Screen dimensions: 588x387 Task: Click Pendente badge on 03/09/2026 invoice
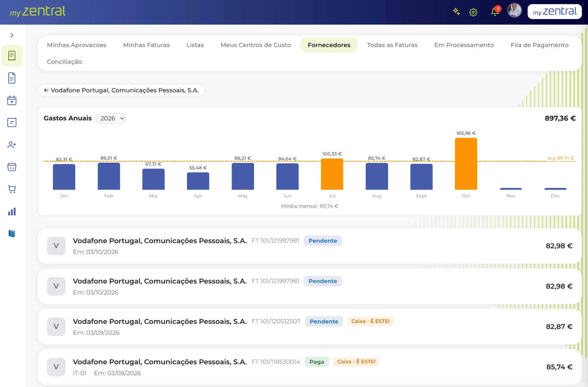[324, 322]
